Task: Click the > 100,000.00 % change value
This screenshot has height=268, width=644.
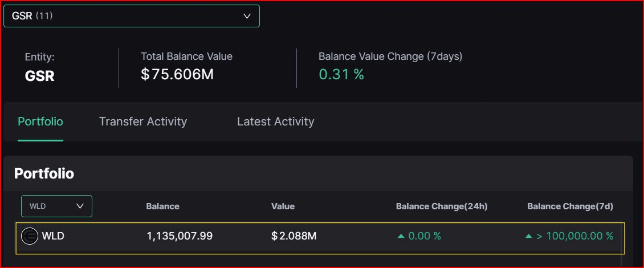Action: pyautogui.click(x=574, y=235)
